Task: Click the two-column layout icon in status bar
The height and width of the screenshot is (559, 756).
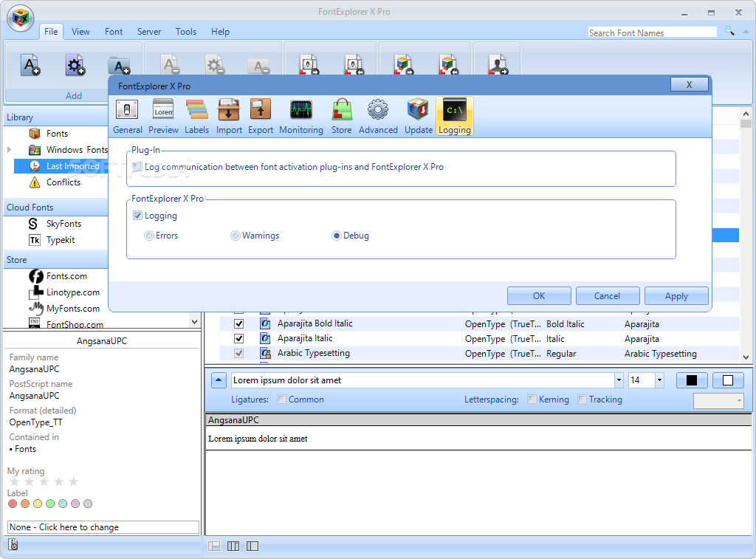Action: [233, 546]
